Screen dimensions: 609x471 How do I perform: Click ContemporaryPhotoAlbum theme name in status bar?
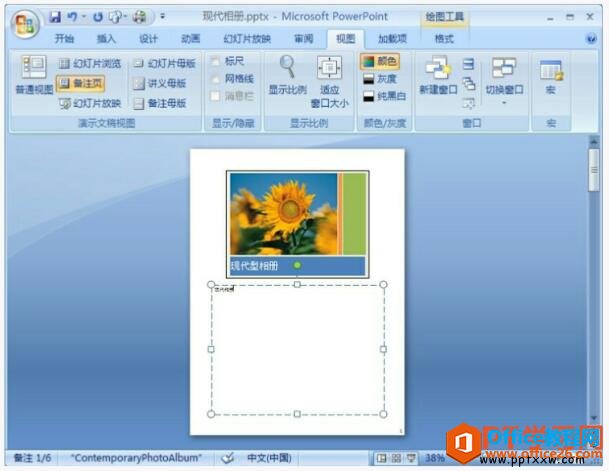point(136,458)
